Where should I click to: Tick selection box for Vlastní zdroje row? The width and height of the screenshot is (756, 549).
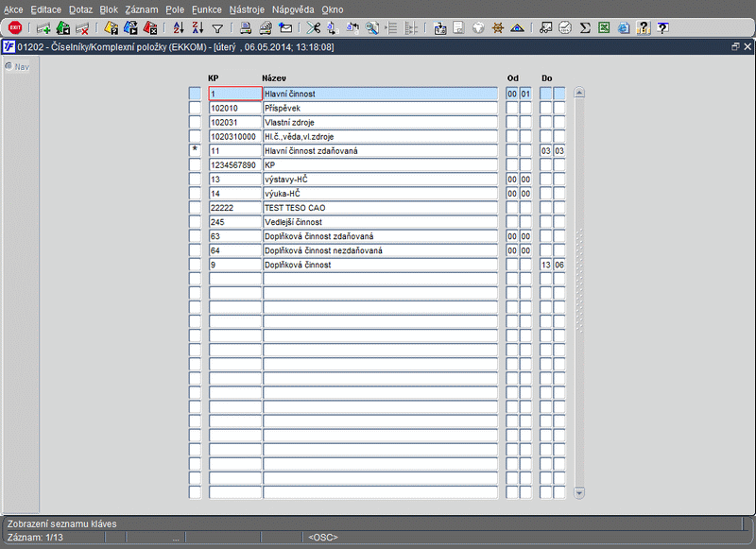195,122
